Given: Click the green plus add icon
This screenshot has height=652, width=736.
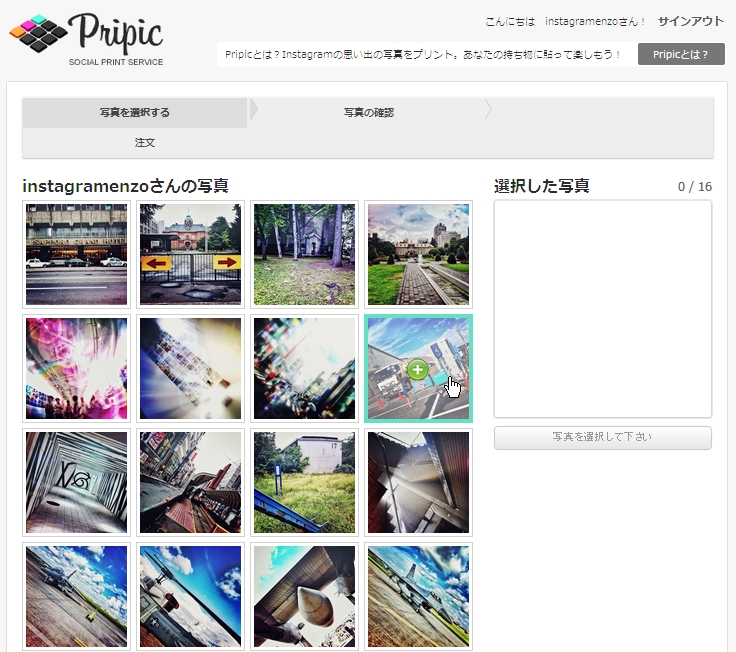Looking at the screenshot, I should coord(418,370).
